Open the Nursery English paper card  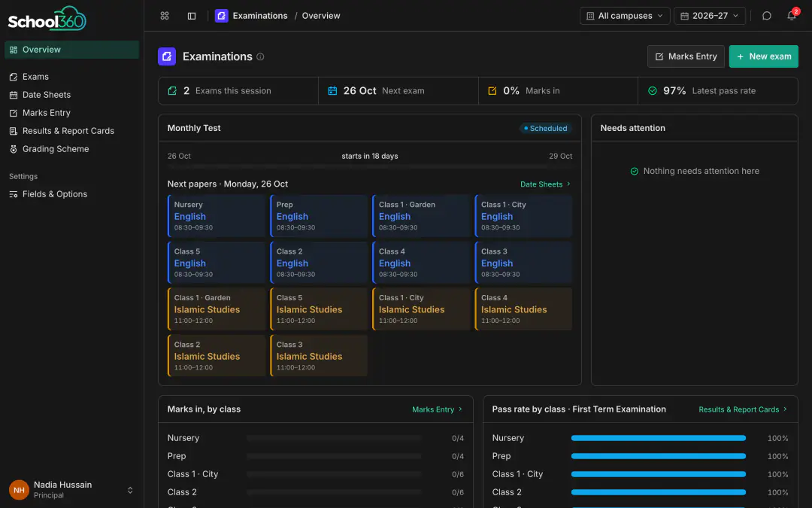click(217, 216)
